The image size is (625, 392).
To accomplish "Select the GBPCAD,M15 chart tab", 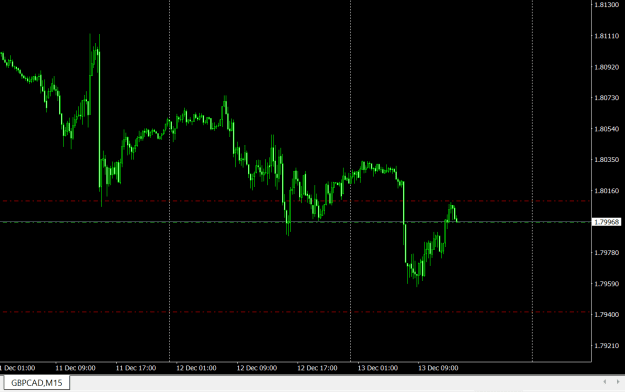I will pos(36,383).
